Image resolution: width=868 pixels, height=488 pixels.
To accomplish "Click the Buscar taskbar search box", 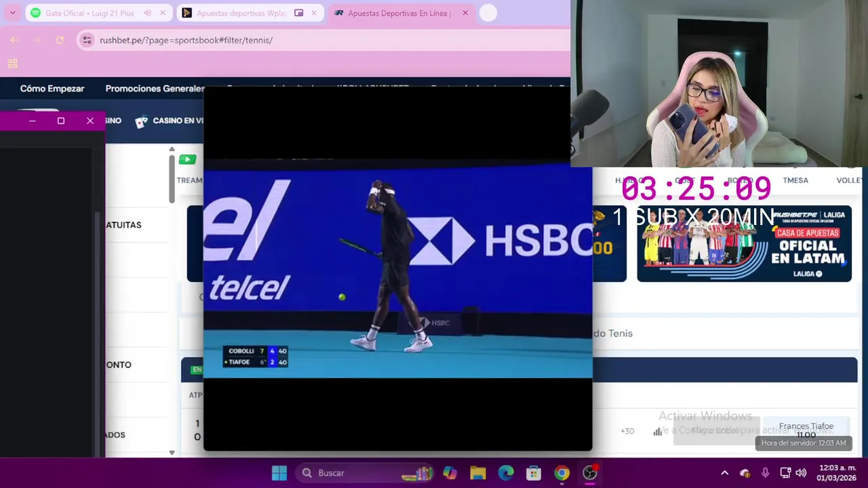I will click(365, 473).
